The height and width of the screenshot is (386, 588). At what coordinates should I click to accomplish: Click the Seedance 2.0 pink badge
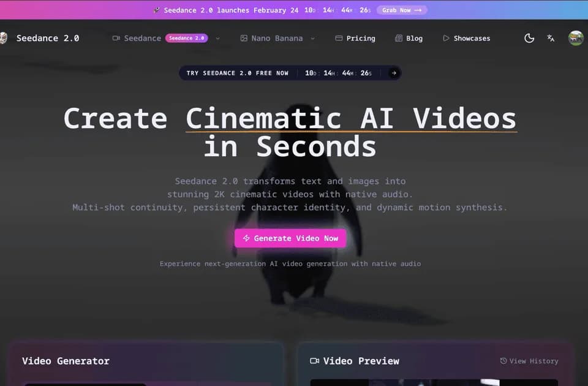click(186, 38)
